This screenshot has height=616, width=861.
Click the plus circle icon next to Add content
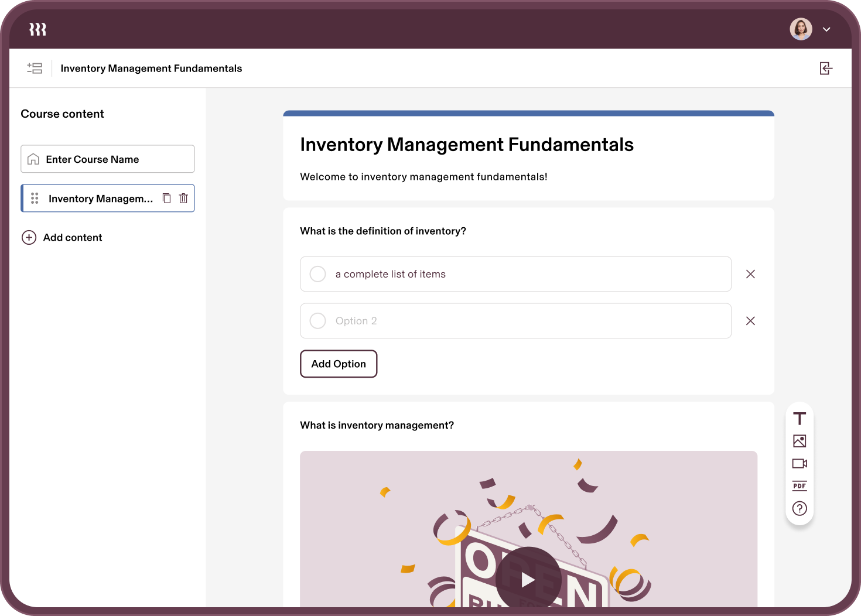click(x=29, y=237)
